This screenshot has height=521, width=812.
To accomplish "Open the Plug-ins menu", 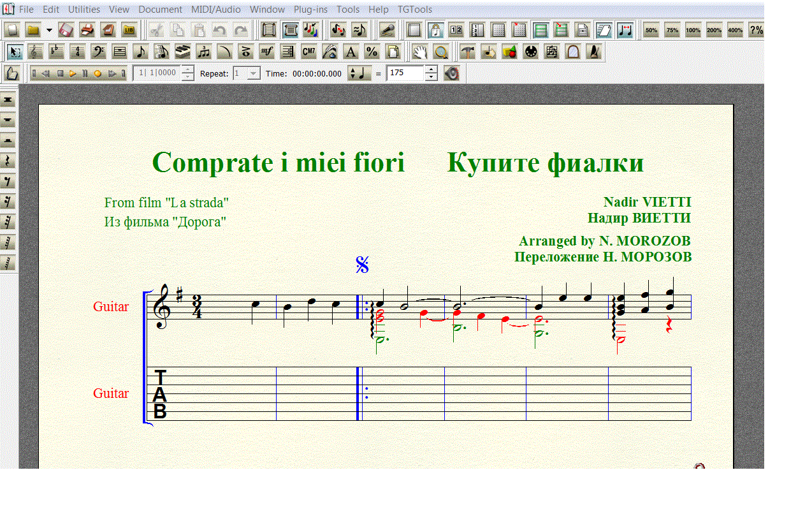I will tap(310, 10).
